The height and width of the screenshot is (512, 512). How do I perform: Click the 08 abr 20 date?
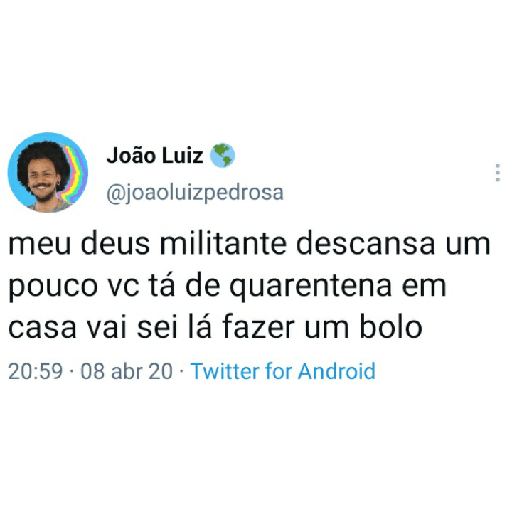[127, 371]
